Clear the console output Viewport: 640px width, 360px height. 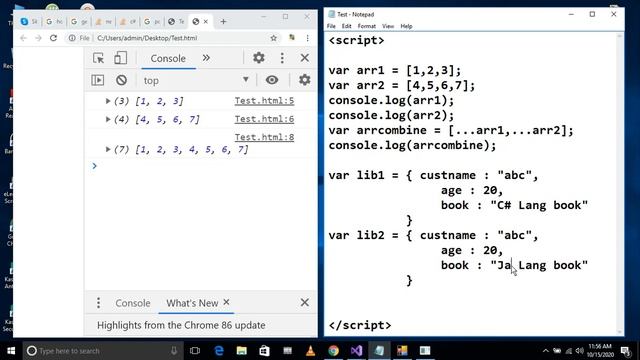tap(121, 80)
